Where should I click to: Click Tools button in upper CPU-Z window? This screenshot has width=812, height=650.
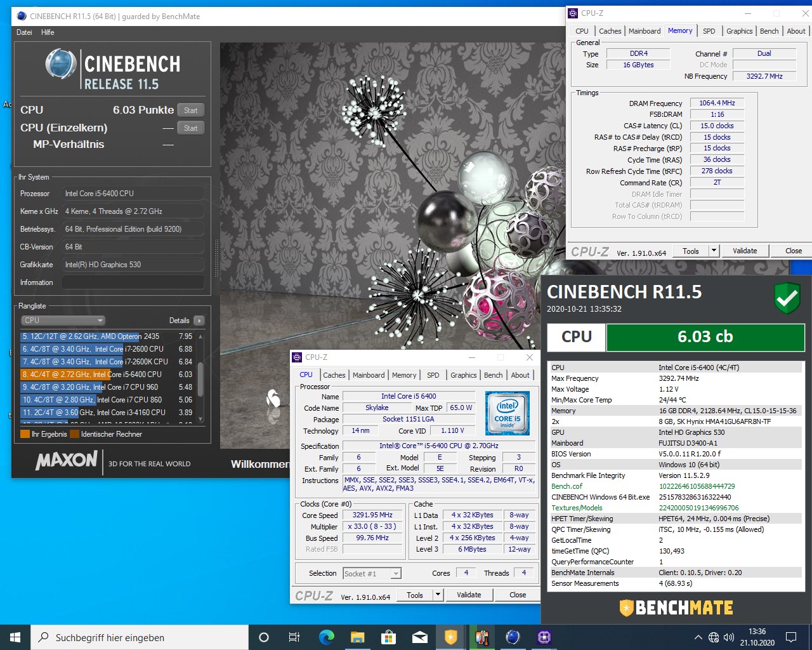[x=691, y=251]
